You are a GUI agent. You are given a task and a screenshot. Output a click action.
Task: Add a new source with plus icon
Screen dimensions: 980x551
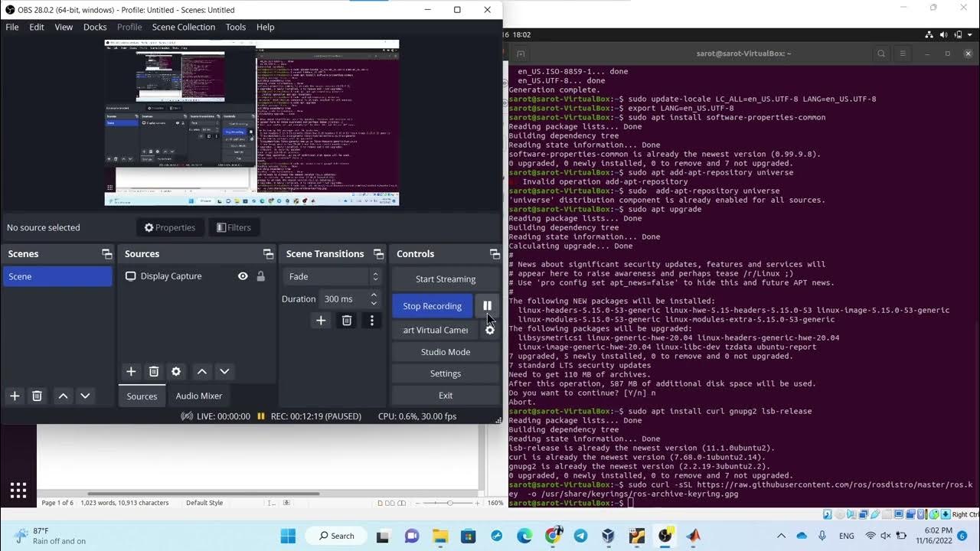pos(131,371)
